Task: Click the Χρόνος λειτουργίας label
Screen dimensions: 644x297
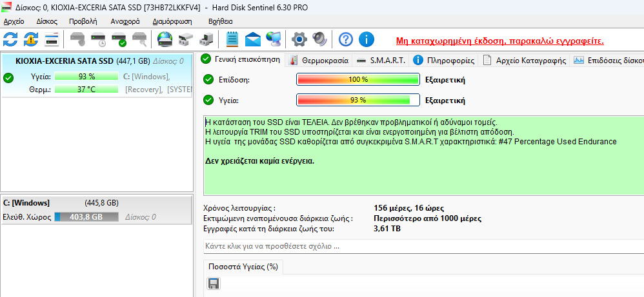Action: point(239,208)
